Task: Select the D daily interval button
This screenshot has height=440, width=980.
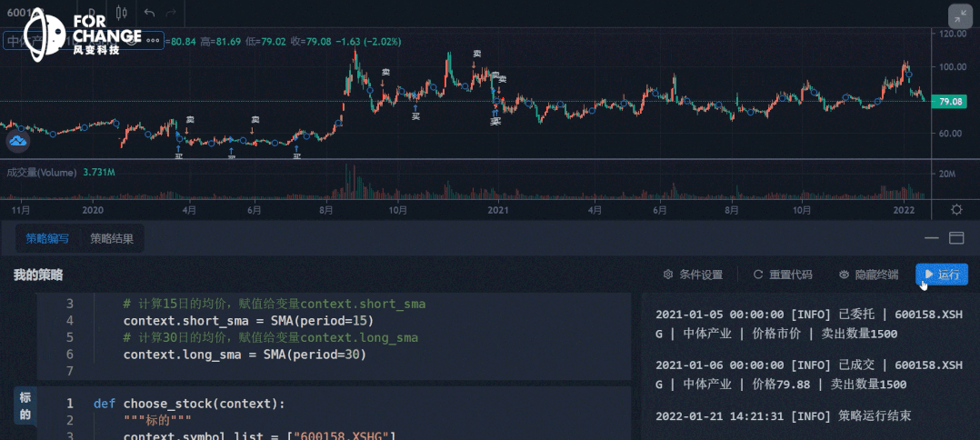Action: click(x=93, y=13)
